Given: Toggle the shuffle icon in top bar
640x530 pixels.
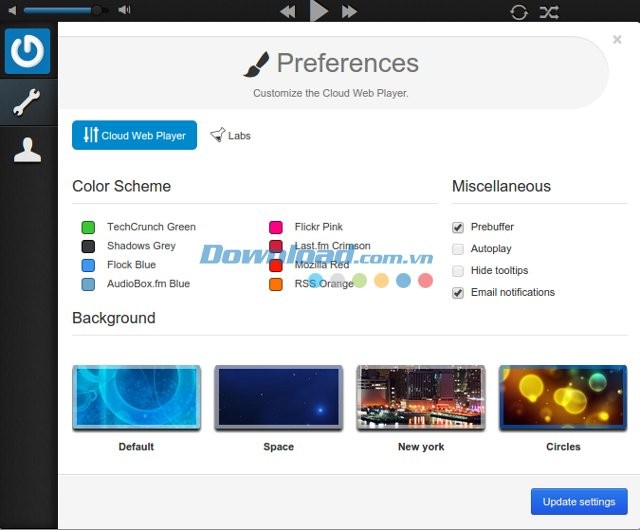Looking at the screenshot, I should click(549, 12).
